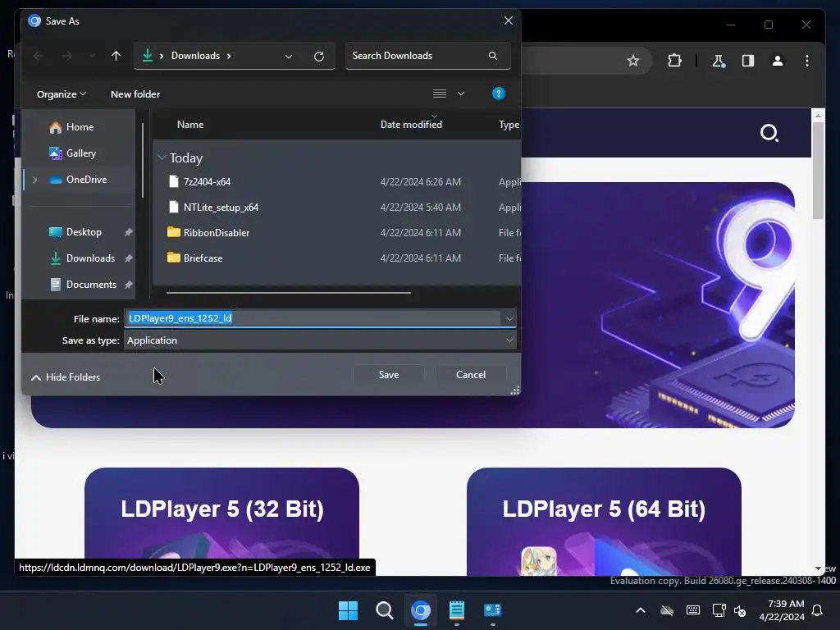
Task: Sort by Type column header
Action: 509,125
